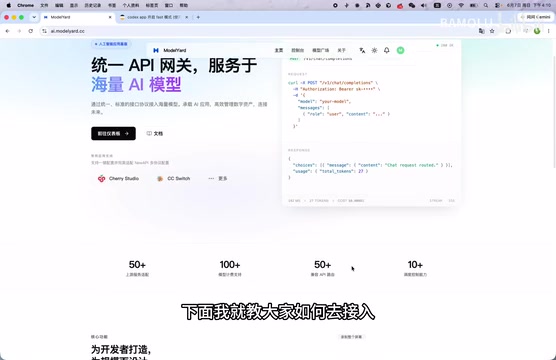
Task: Open the language translate icon in the site header
Action: pyautogui.click(x=362, y=50)
